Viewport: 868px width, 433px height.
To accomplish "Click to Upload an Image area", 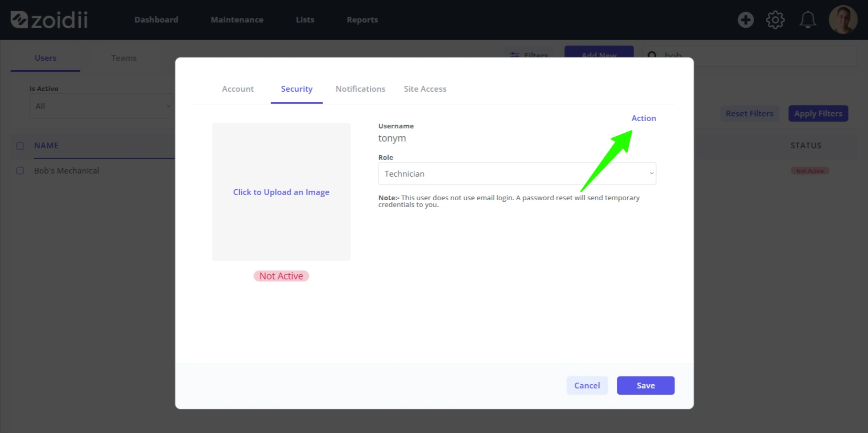I will pos(281,192).
